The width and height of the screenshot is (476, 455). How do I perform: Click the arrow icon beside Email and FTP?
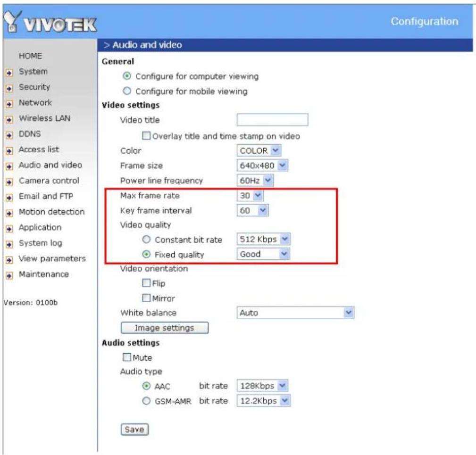tap(9, 198)
